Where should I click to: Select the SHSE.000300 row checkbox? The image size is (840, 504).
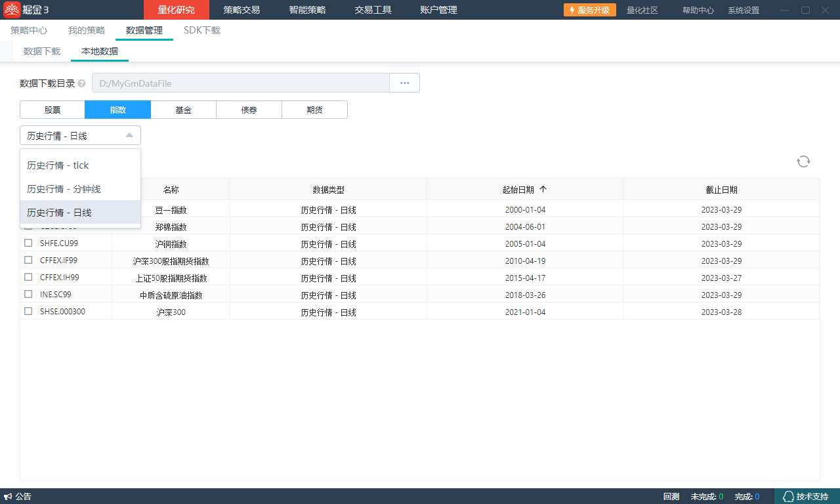28,311
